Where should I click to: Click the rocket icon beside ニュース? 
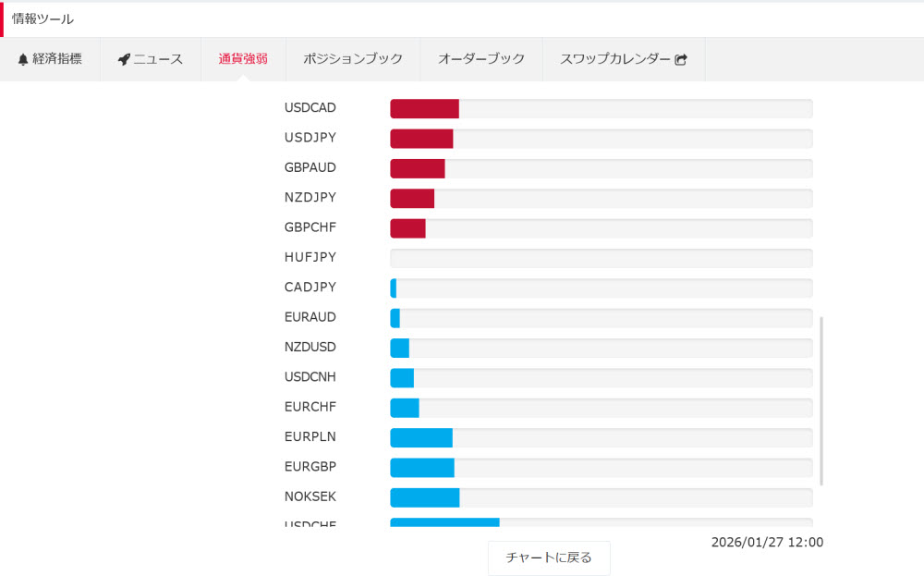pyautogui.click(x=124, y=59)
